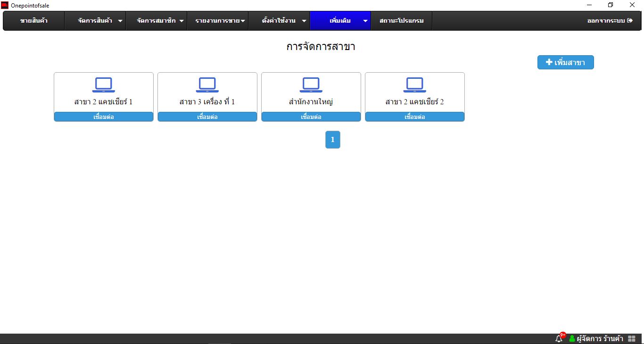Click the Onepointofsale app icon in title bar
Viewport: 644px width, 344px height.
pyautogui.click(x=5, y=5)
